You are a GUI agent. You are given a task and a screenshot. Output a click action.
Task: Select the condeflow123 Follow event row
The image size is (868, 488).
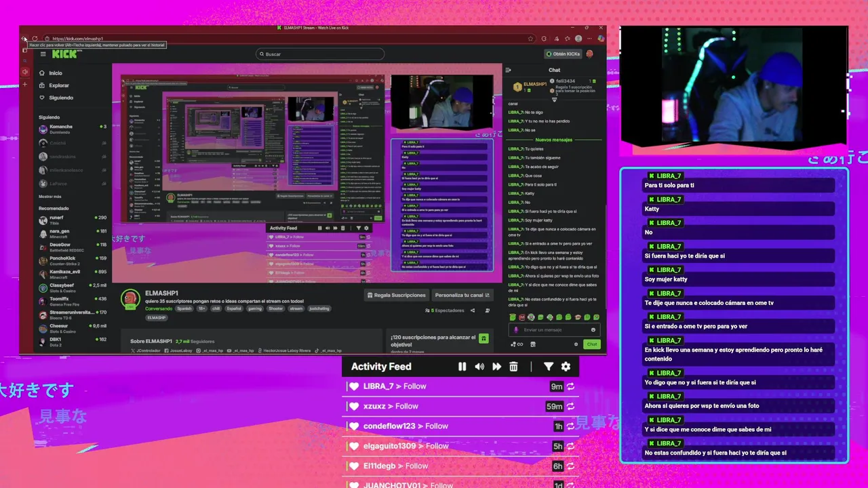(x=460, y=426)
